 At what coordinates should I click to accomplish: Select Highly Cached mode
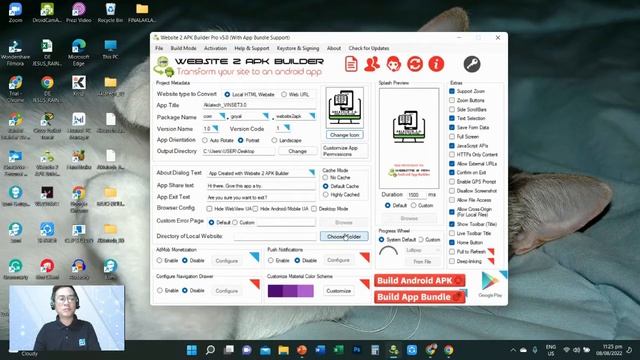(325, 195)
